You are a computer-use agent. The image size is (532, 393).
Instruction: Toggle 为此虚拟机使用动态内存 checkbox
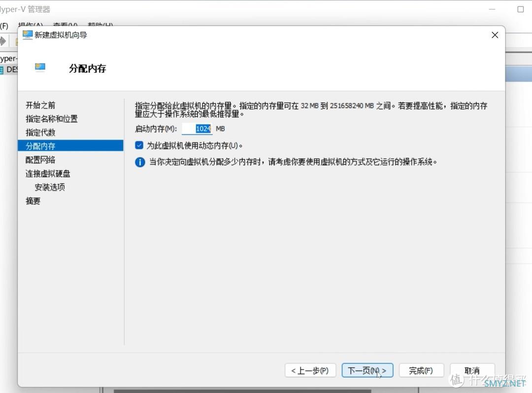[139, 145]
